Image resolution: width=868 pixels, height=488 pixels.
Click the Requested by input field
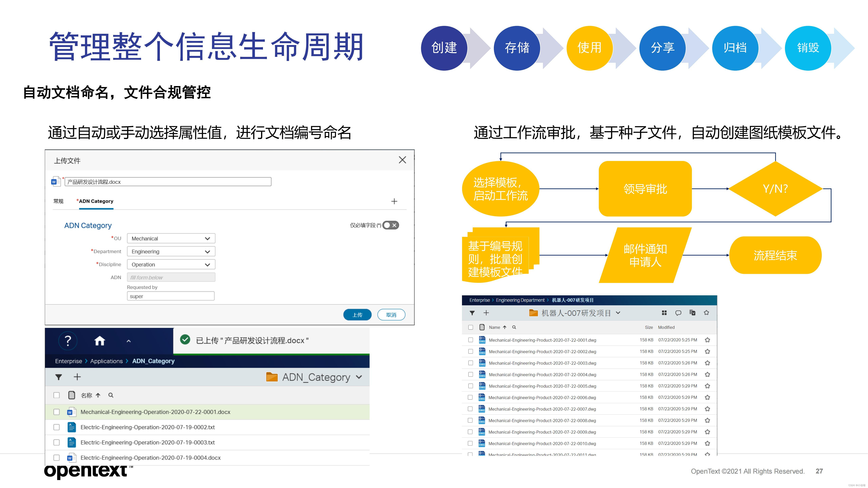pyautogui.click(x=171, y=296)
